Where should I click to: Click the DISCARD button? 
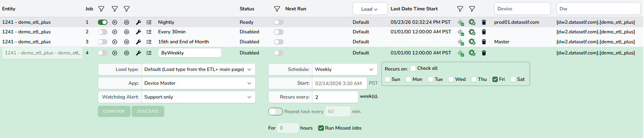148,112
